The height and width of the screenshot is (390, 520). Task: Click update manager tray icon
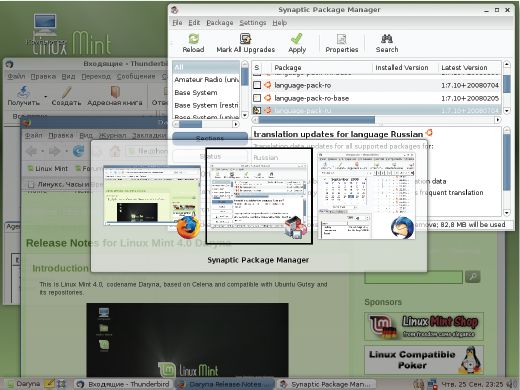coord(419,384)
